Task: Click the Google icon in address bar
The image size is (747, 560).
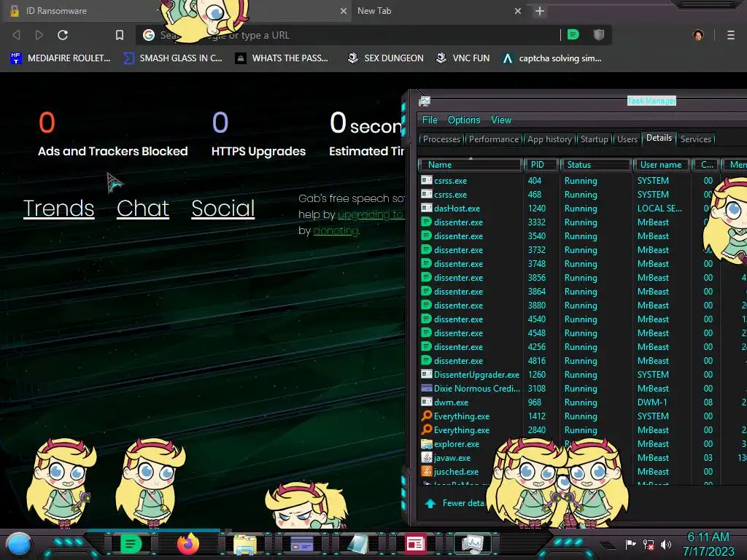Action: pos(149,35)
